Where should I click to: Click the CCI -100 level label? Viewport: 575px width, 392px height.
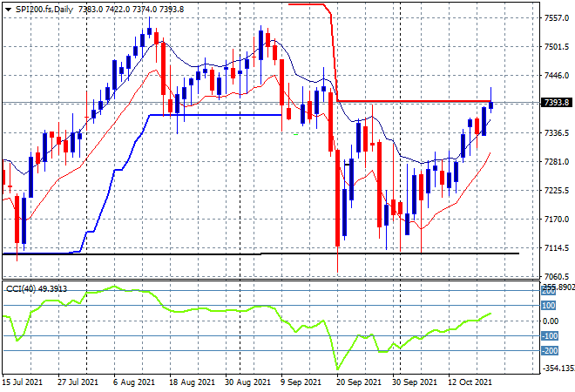550,336
